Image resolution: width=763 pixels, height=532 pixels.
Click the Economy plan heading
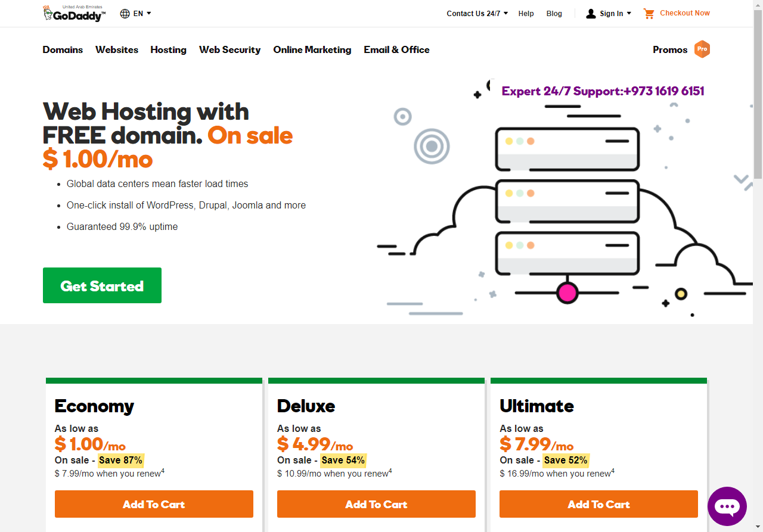point(94,406)
